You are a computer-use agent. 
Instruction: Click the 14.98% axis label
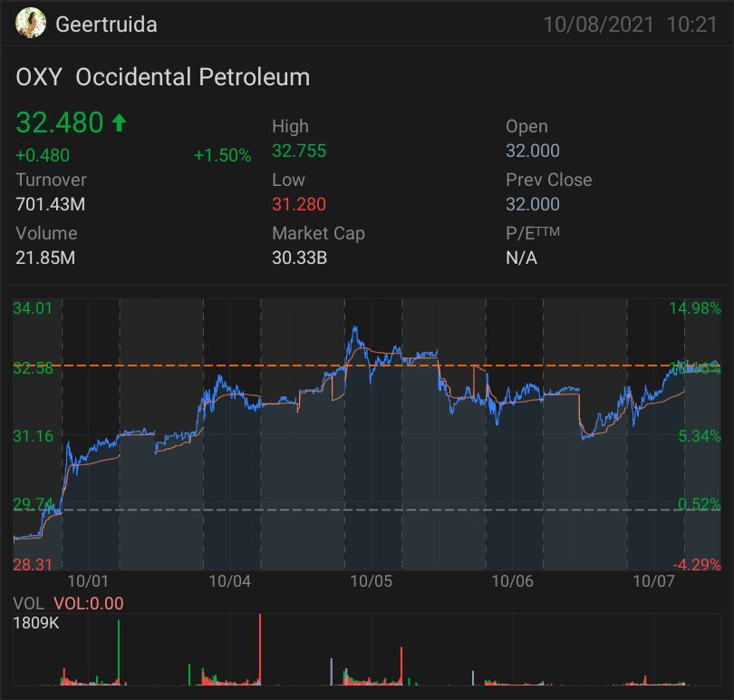coord(695,308)
